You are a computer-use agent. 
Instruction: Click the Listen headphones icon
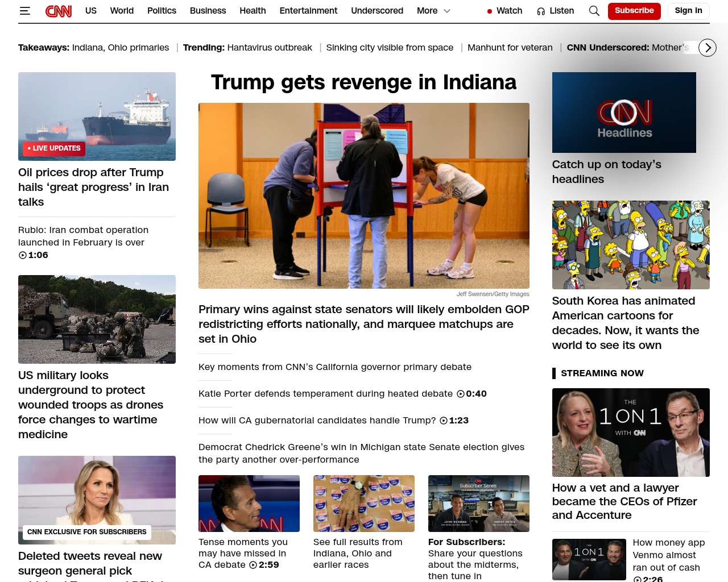541,11
